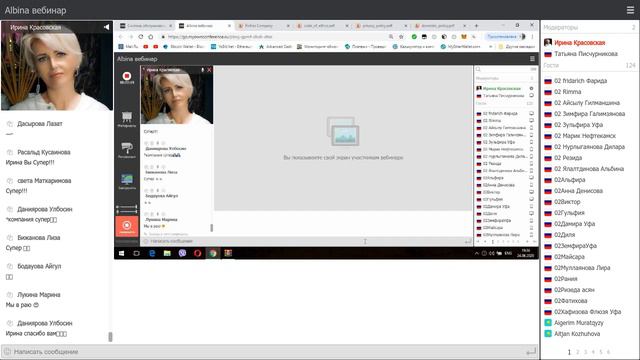Click the shared chat scrollbar handle
Viewport: 640px width, 360px height.
click(211, 227)
